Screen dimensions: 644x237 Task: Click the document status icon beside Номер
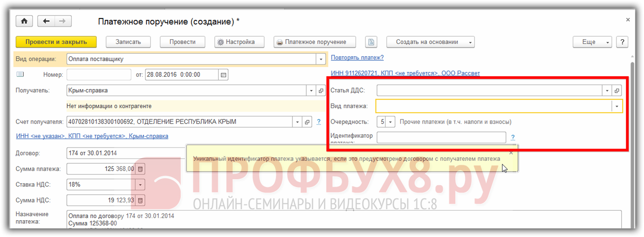coord(20,75)
